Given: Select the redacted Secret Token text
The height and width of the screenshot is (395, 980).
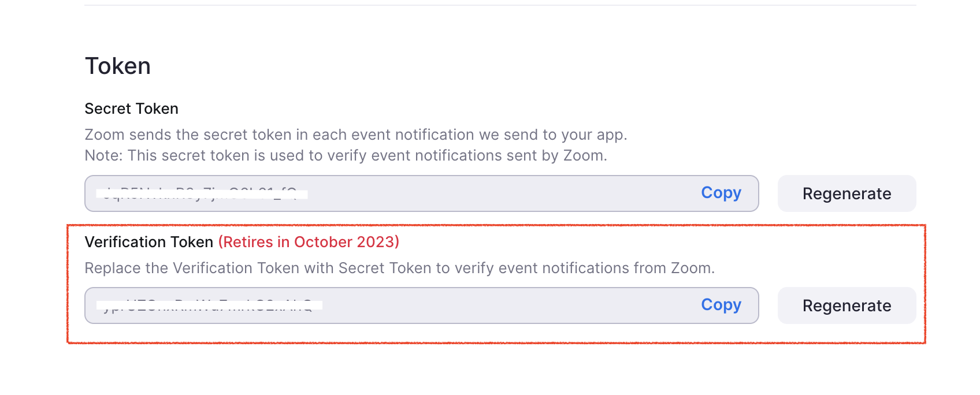Looking at the screenshot, I should pyautogui.click(x=202, y=193).
